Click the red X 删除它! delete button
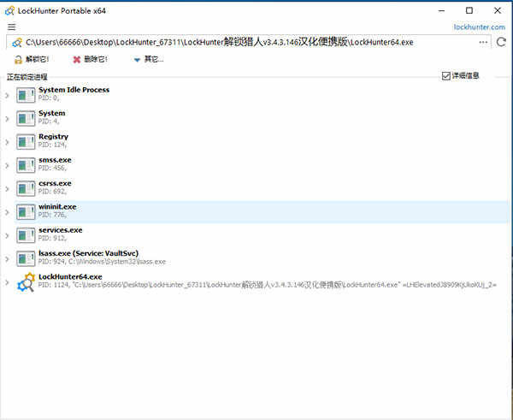This screenshot has height=420, width=513. tap(90, 59)
